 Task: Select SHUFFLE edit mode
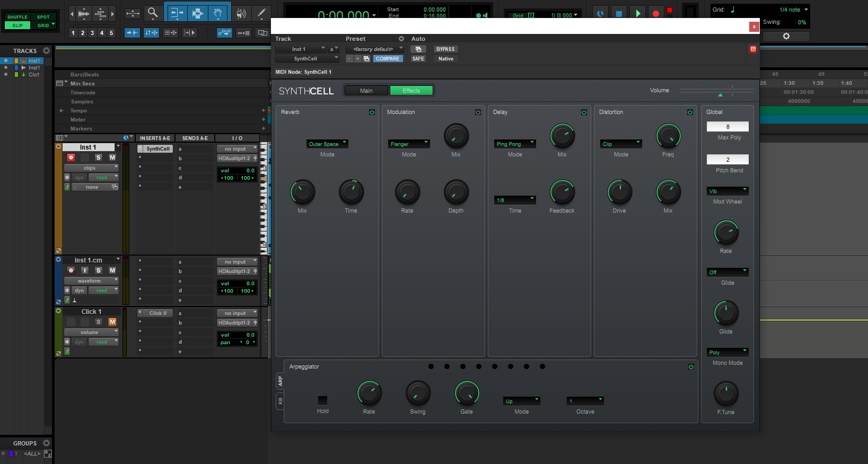coord(17,17)
